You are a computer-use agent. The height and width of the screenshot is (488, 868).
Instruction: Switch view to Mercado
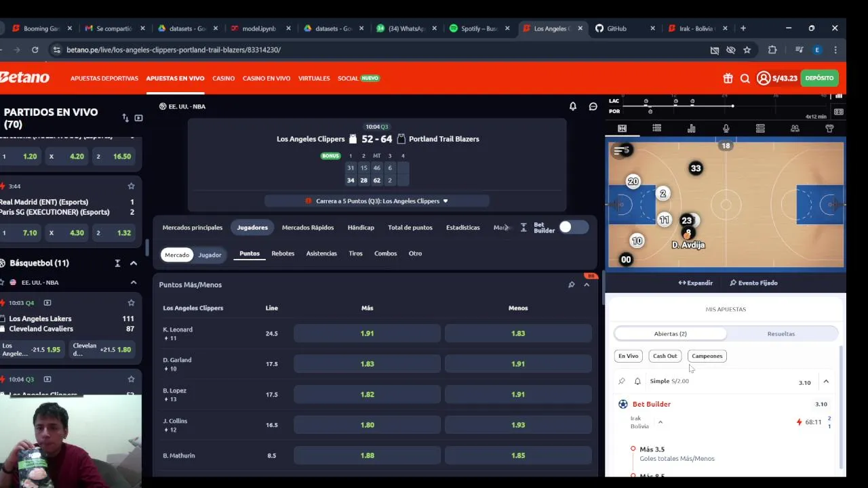177,255
